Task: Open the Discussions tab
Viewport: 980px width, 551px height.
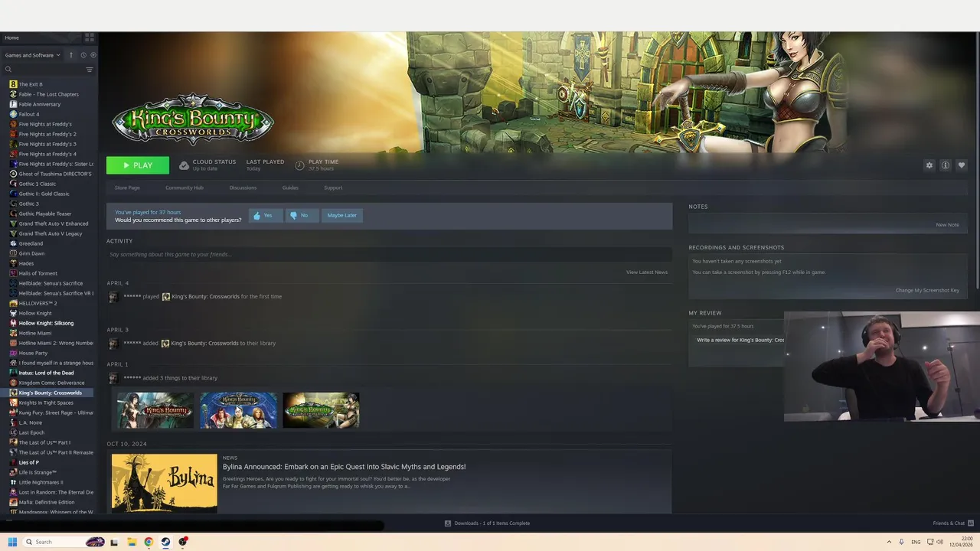Action: (x=243, y=187)
